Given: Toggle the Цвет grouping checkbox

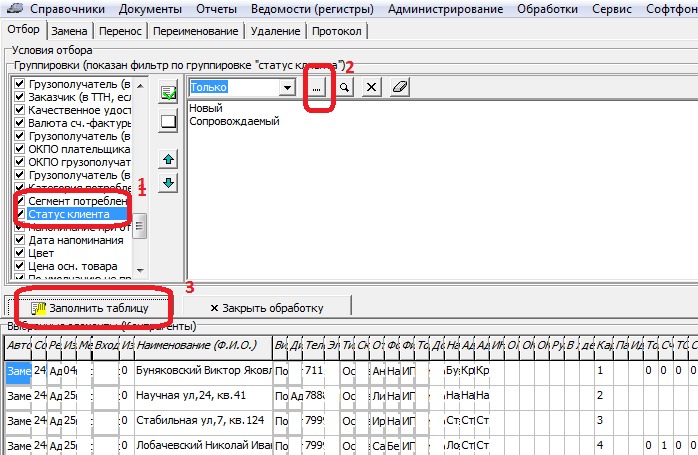Looking at the screenshot, I should coord(19,254).
